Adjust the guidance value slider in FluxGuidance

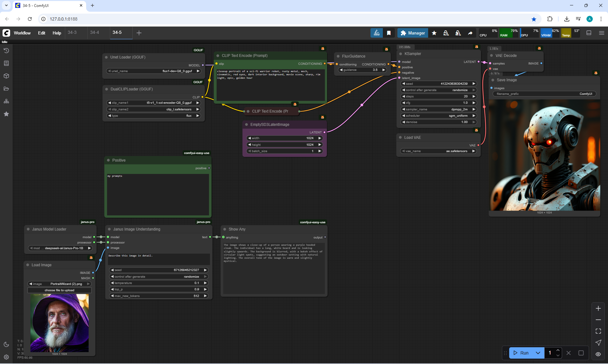(362, 70)
